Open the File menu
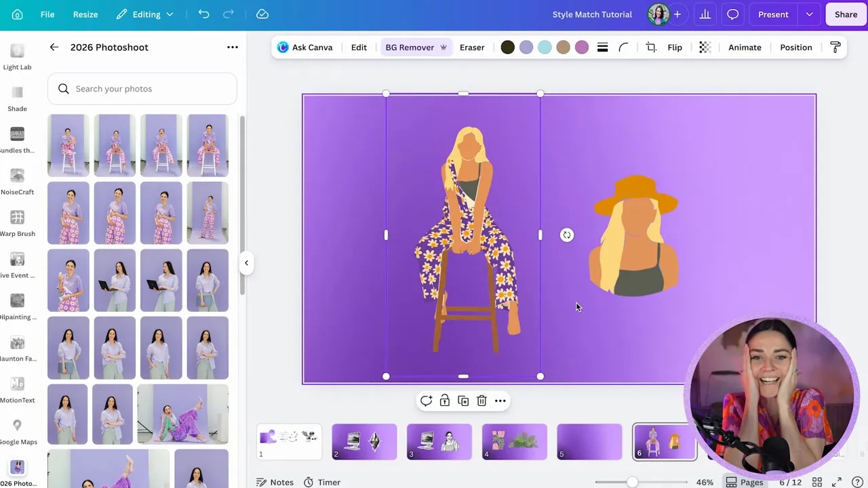The height and width of the screenshot is (488, 868). point(47,14)
